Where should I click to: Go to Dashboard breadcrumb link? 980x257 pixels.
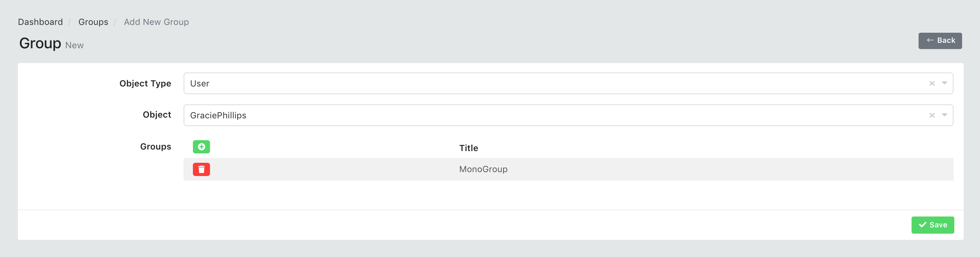click(x=40, y=22)
